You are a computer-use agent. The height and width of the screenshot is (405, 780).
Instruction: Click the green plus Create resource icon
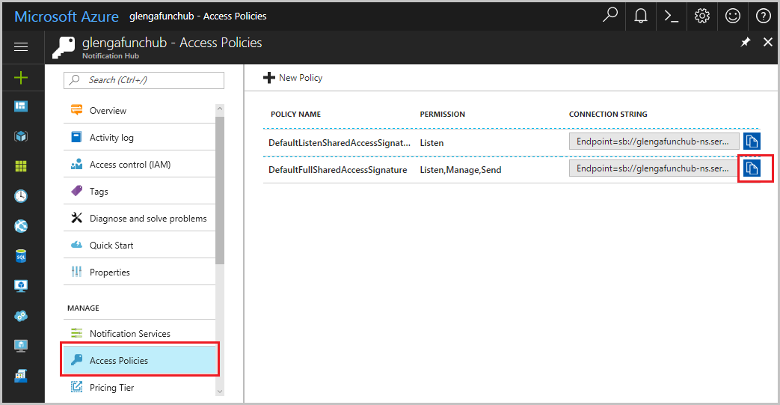[21, 78]
